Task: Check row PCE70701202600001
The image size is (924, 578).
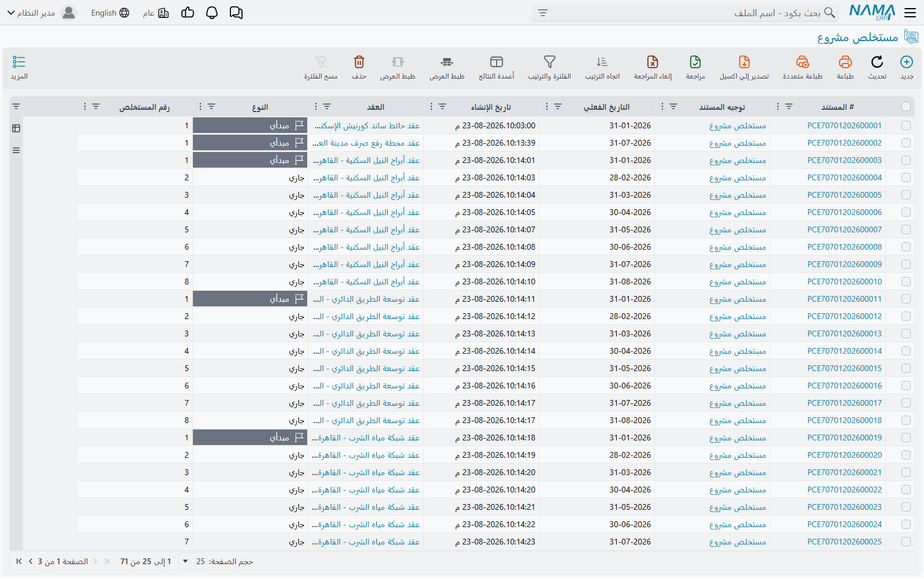Action: pyautogui.click(x=906, y=125)
